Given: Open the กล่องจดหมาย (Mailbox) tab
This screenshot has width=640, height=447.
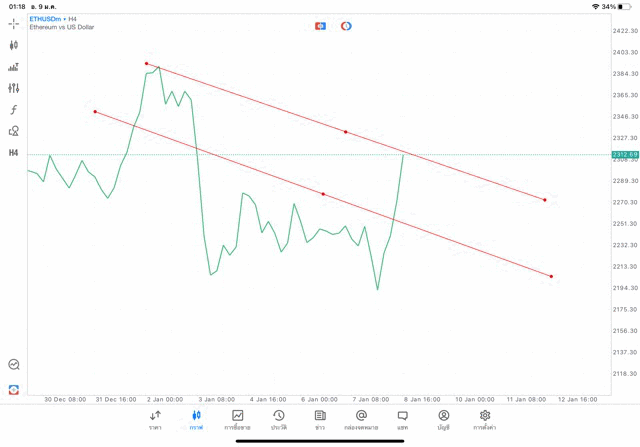Looking at the screenshot, I should (361, 419).
